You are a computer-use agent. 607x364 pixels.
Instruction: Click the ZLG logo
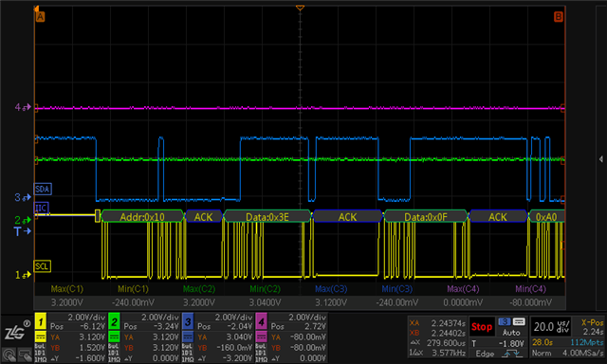tap(17, 331)
